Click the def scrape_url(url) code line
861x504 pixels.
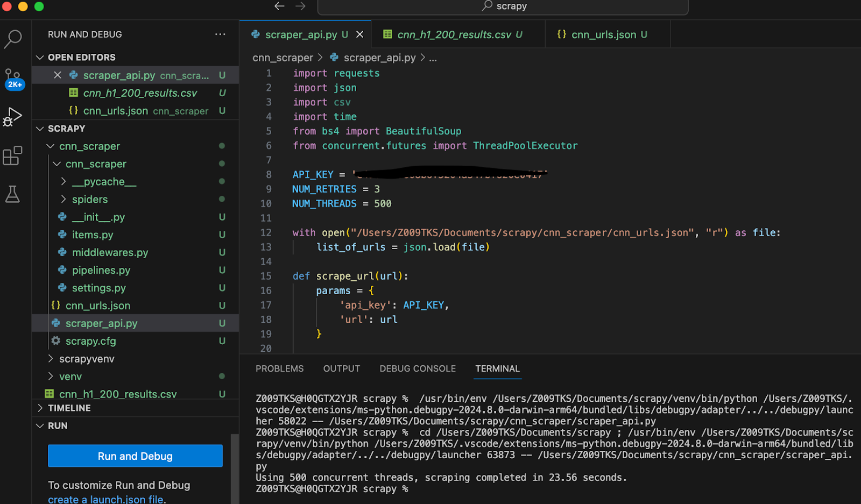pyautogui.click(x=350, y=276)
